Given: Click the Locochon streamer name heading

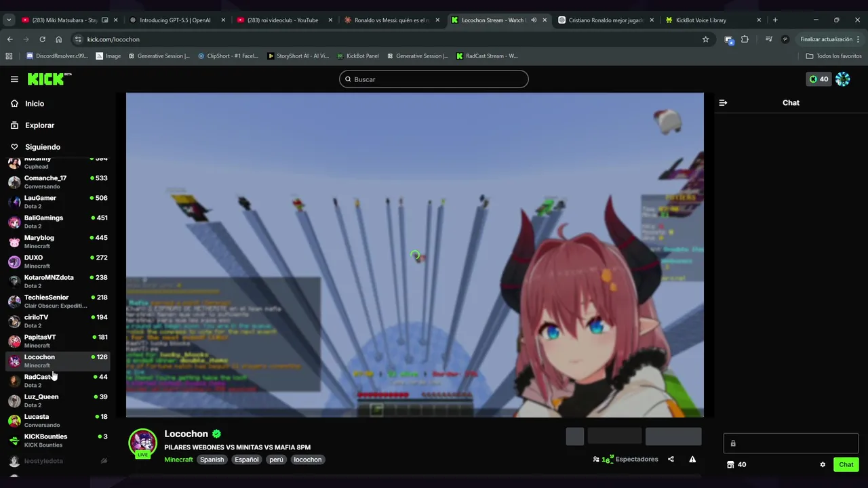Looking at the screenshot, I should [186, 434].
